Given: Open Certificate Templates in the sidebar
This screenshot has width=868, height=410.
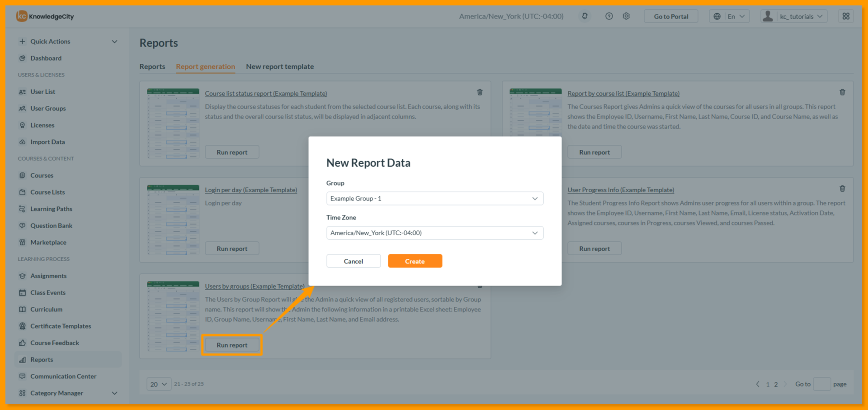Looking at the screenshot, I should [x=61, y=326].
